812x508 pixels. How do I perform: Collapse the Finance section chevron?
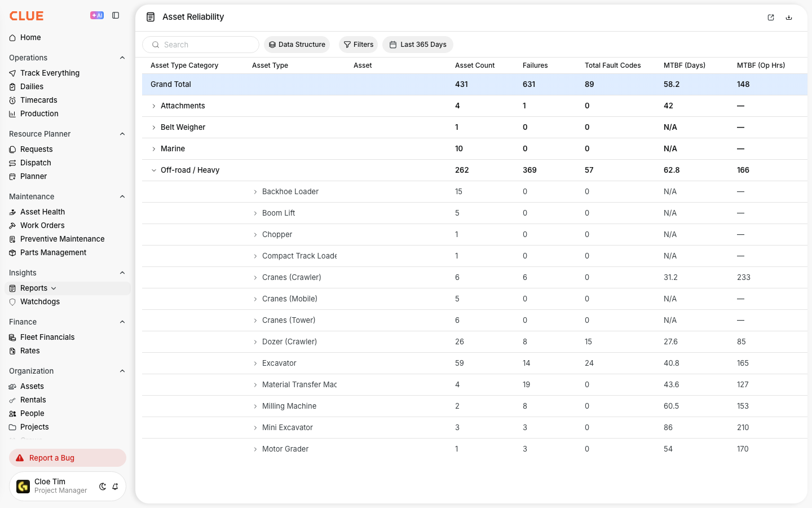122,322
